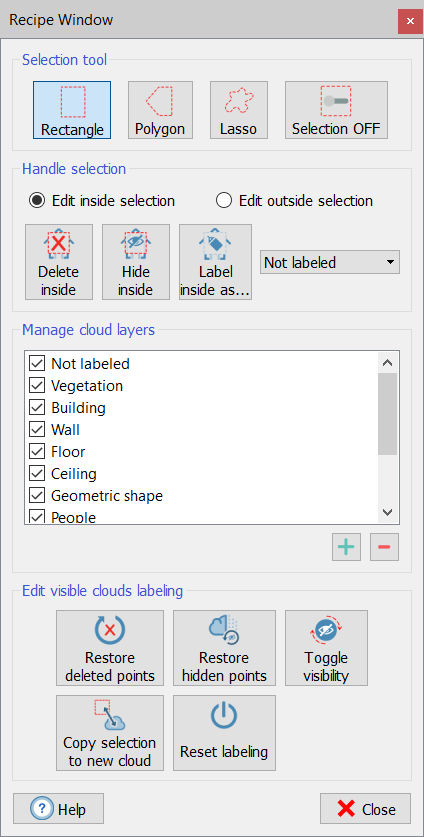Click layer list scroll down arrow
The height and width of the screenshot is (837, 424).
(388, 512)
